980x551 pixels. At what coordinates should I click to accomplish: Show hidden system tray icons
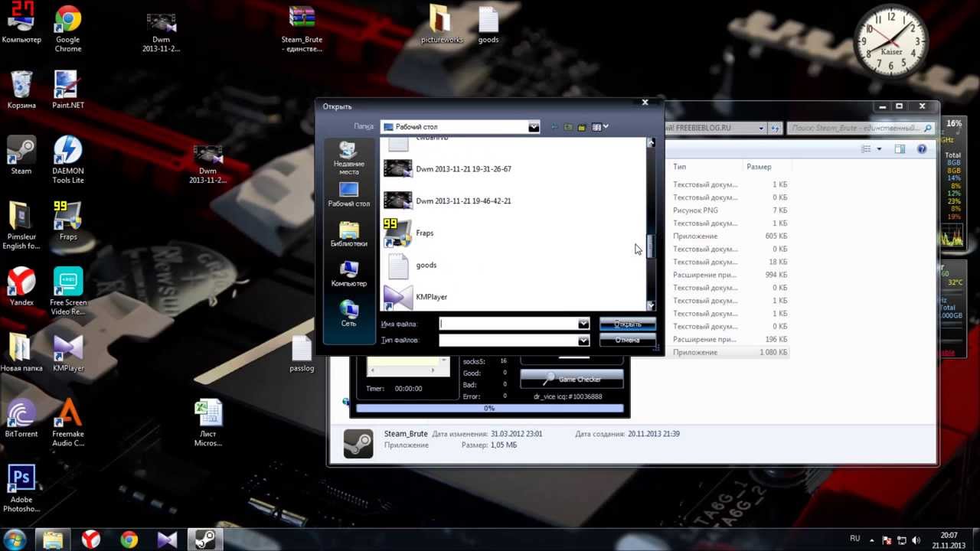pyautogui.click(x=871, y=540)
